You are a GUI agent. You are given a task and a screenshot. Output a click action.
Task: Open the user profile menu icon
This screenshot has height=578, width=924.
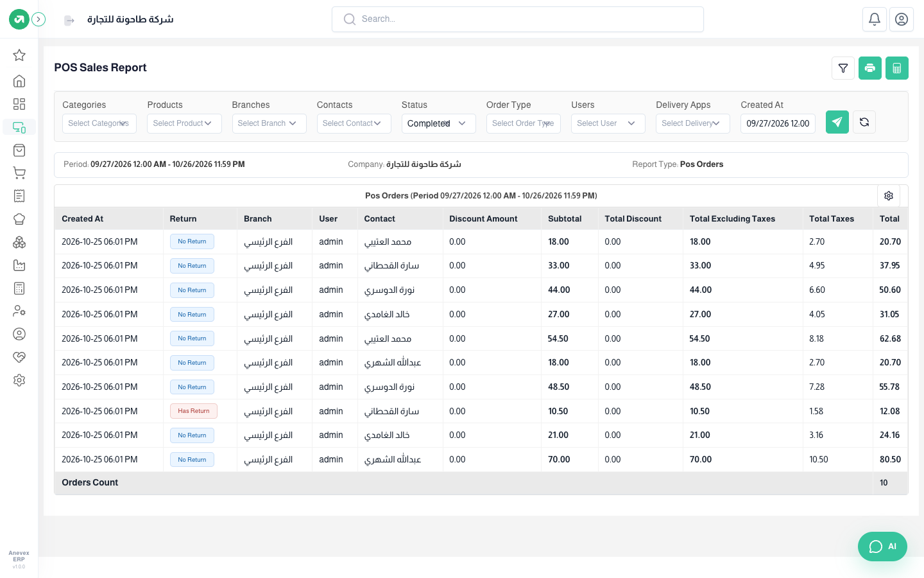pos(902,19)
